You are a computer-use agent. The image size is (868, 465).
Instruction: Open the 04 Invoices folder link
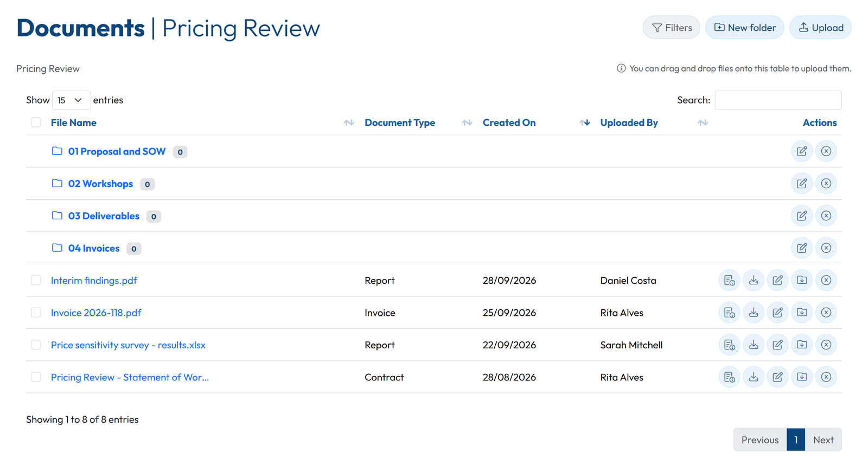point(94,249)
